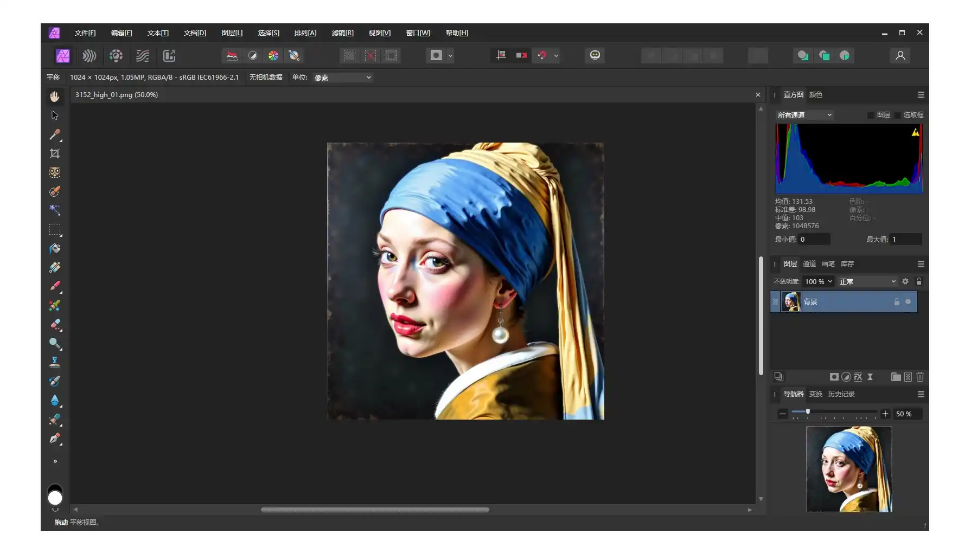Toggle the 选取框 checkbox in histogram panel

point(898,115)
